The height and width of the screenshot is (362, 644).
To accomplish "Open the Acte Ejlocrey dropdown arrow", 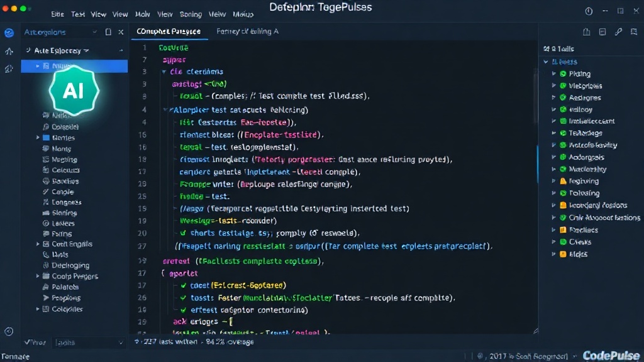I will (86, 50).
